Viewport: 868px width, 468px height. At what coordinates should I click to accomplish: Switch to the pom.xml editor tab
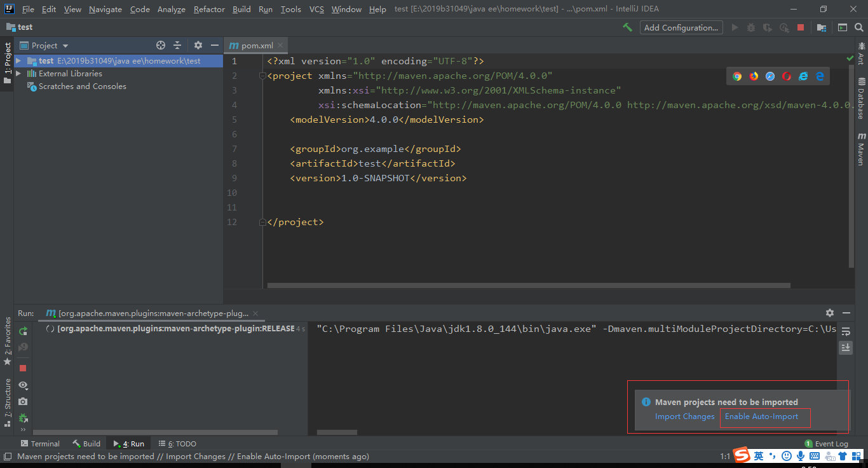[254, 45]
